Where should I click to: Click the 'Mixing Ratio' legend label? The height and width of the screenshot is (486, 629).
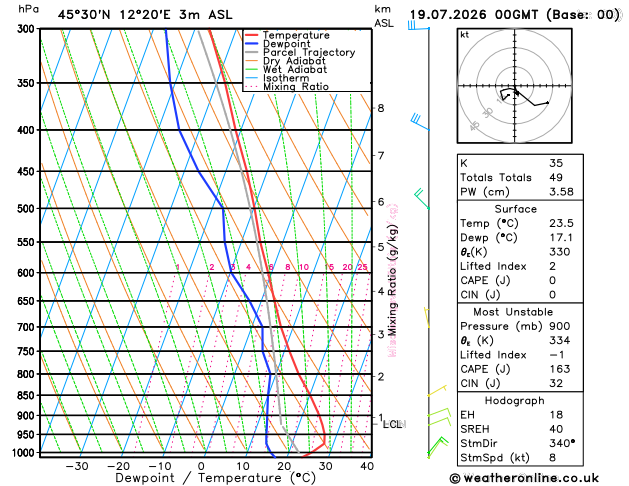pyautogui.click(x=296, y=87)
